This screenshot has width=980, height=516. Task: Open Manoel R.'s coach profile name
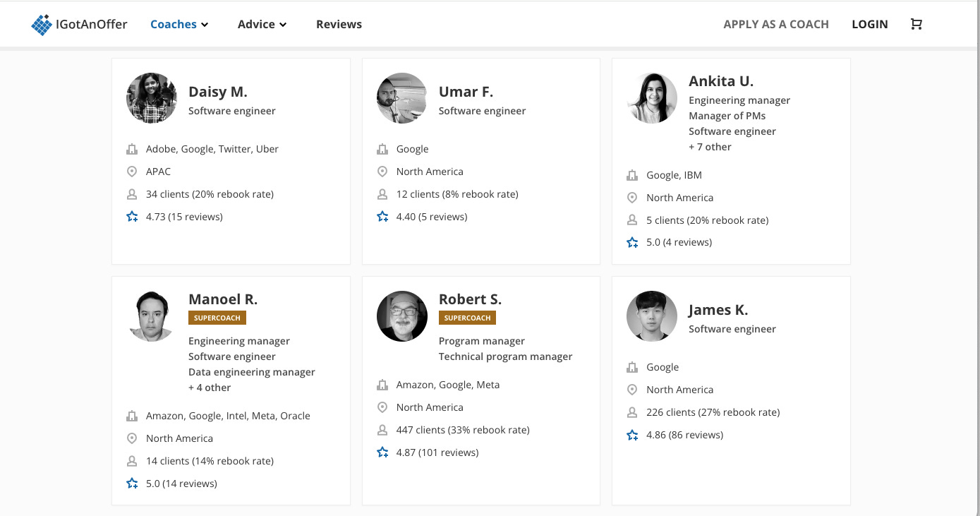click(223, 299)
